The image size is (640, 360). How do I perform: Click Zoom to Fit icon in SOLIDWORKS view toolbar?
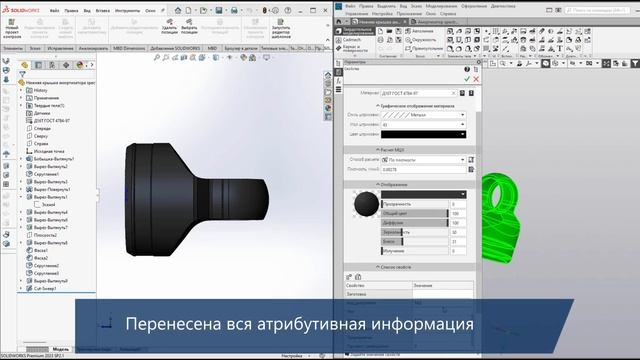(157, 58)
